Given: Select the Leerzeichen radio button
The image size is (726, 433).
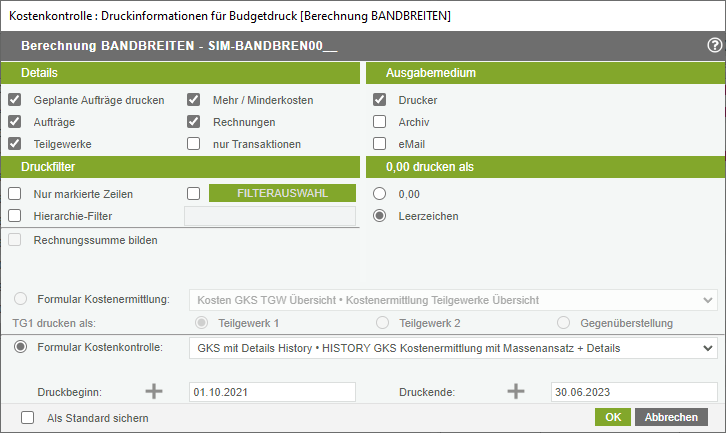Looking at the screenshot, I should (380, 215).
